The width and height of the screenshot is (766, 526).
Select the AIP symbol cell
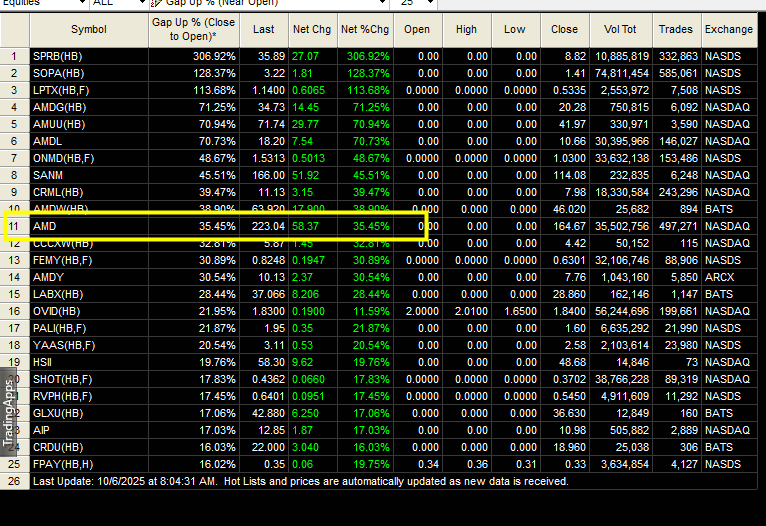(89, 430)
